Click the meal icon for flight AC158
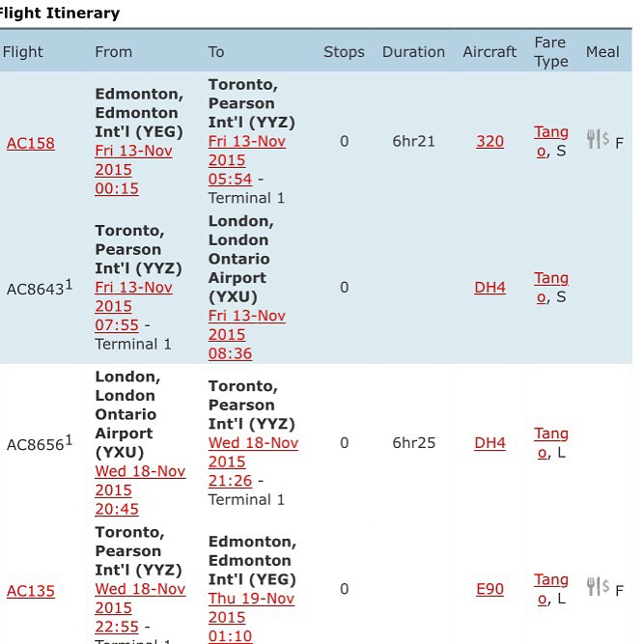 [598, 140]
